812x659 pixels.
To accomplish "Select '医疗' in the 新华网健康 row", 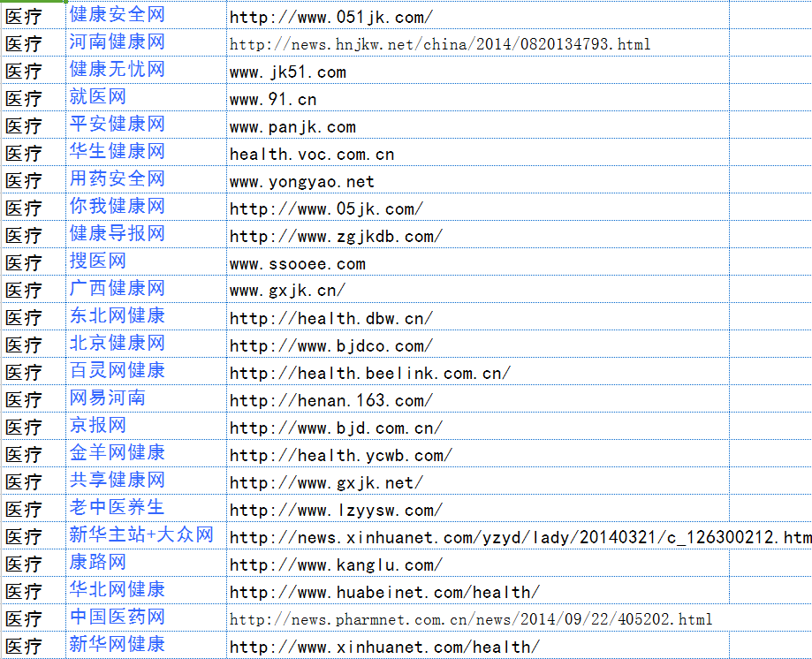I will (x=34, y=645).
